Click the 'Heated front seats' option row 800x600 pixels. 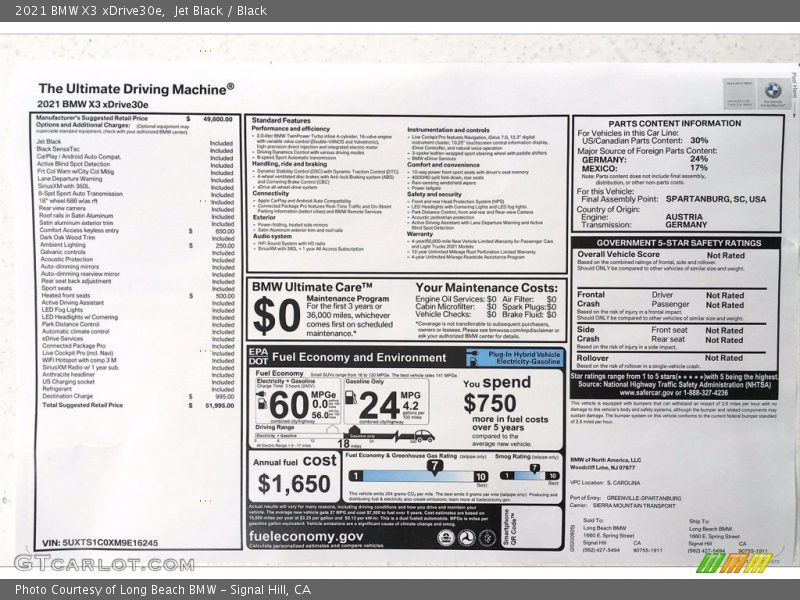point(138,295)
